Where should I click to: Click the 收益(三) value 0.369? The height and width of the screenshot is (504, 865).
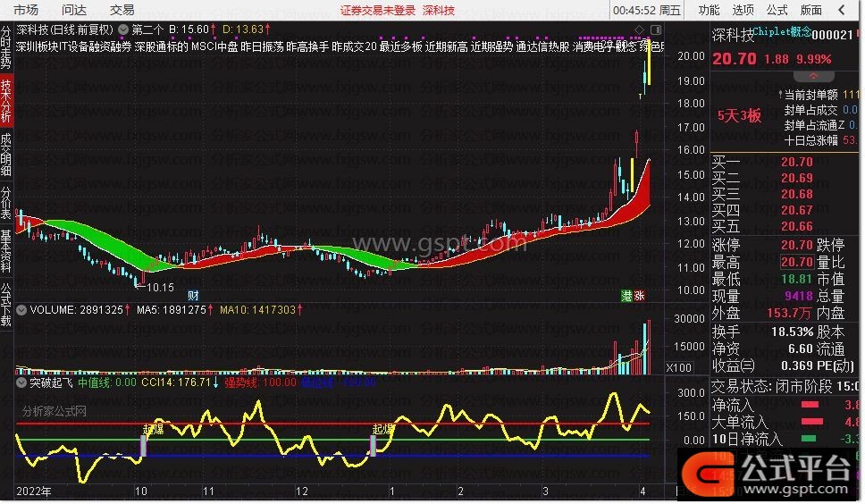coord(796,366)
